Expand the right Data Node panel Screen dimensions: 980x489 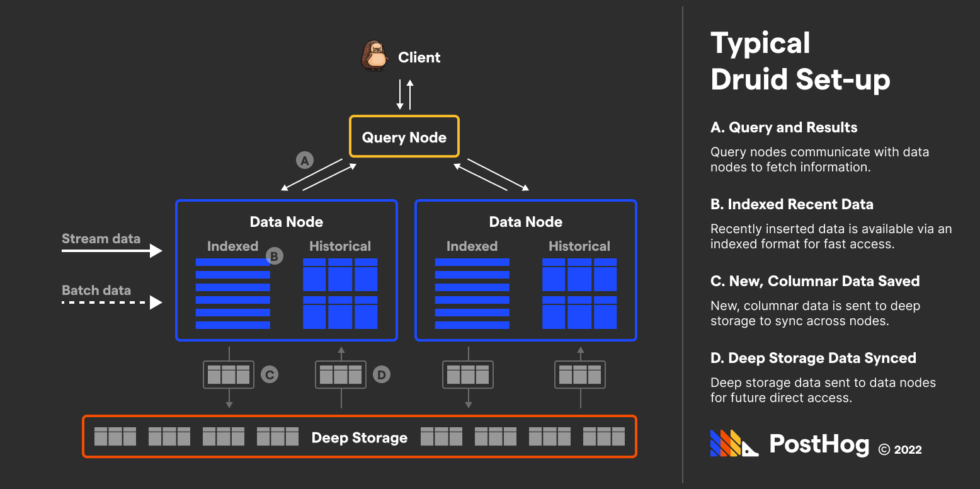(x=525, y=270)
